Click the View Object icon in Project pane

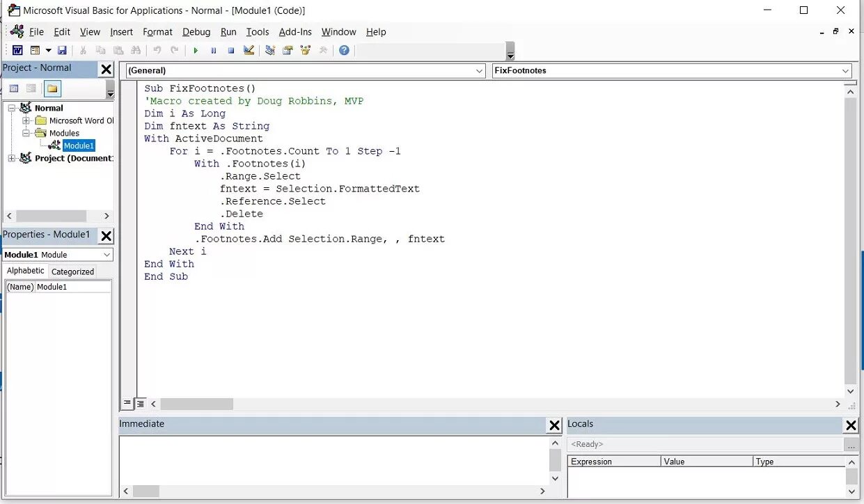(x=31, y=88)
